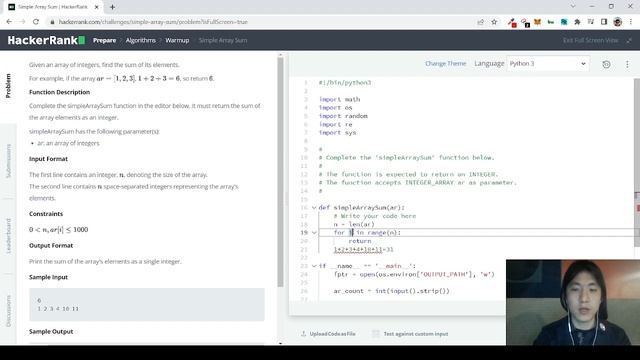Click the 'import math' line
The width and height of the screenshot is (640, 360).
339,99
